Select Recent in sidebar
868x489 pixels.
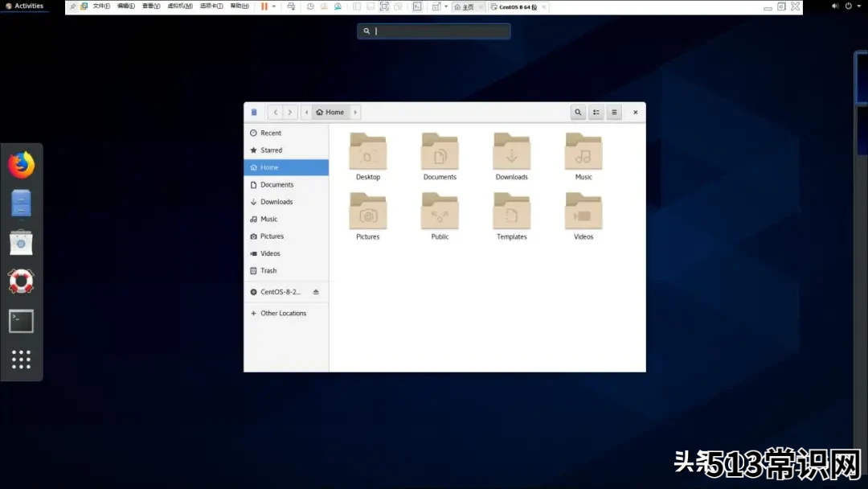point(286,133)
